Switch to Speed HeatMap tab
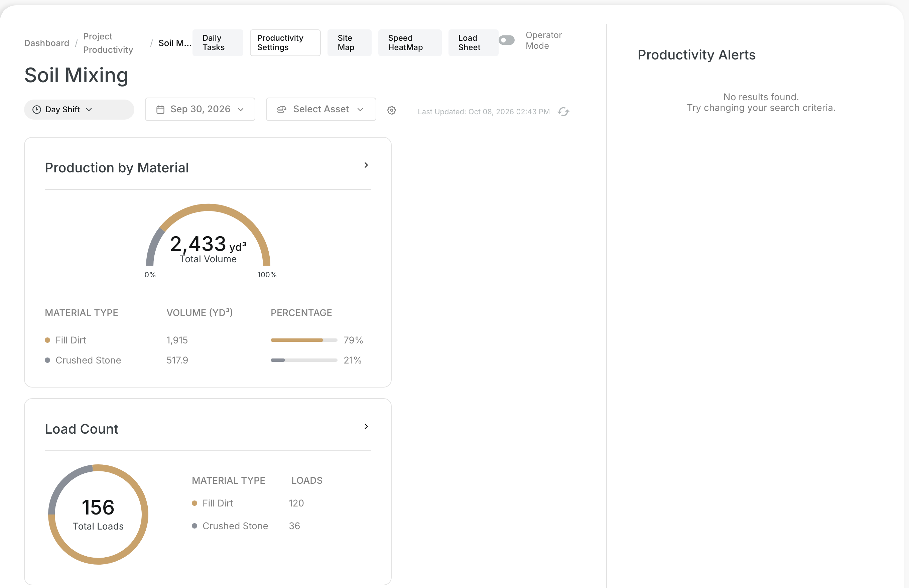 point(410,43)
